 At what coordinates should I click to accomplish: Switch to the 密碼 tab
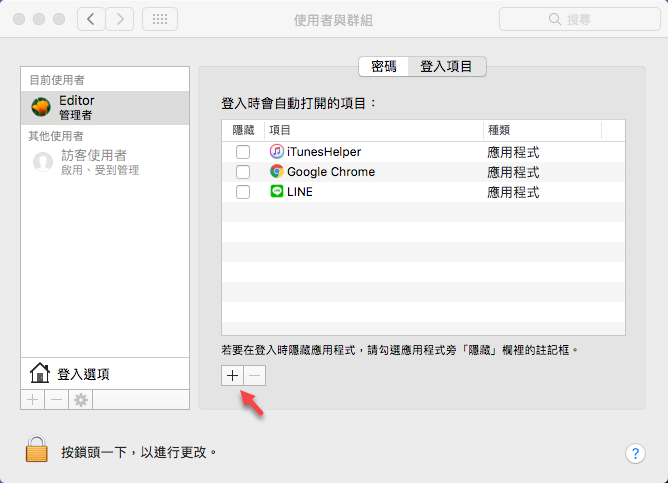(x=384, y=67)
